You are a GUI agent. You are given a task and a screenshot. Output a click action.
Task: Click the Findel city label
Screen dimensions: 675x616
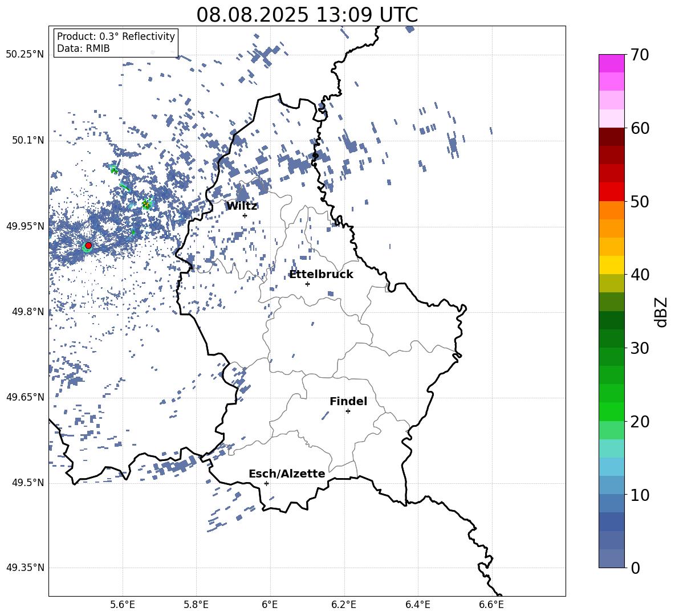[x=348, y=401]
